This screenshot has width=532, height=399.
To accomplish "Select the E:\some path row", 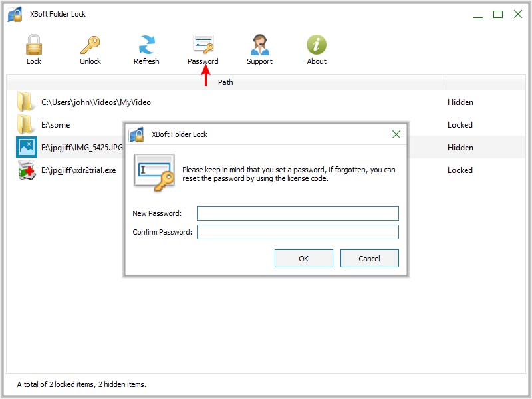I will coord(56,125).
